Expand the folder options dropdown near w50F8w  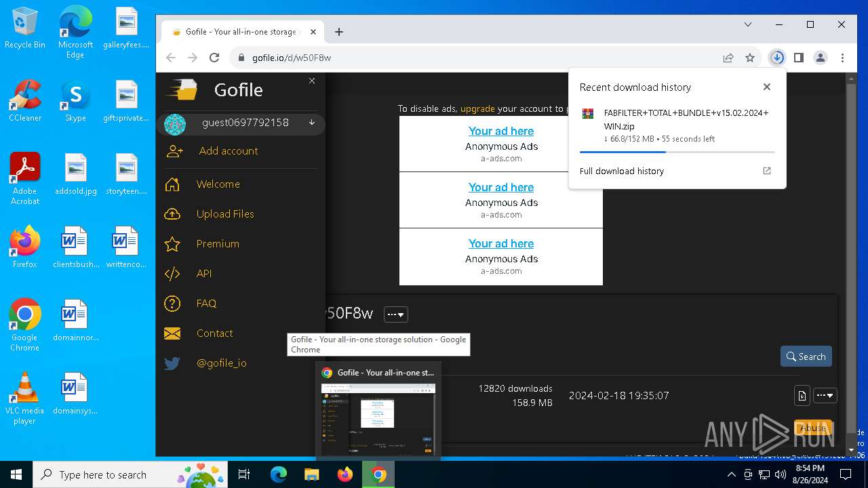tap(396, 314)
